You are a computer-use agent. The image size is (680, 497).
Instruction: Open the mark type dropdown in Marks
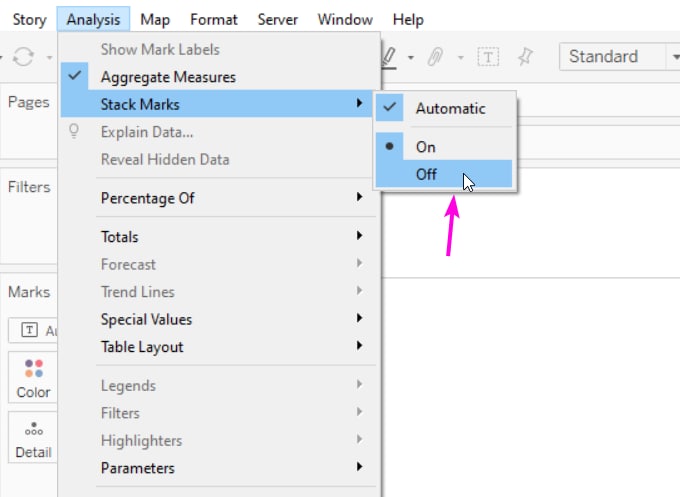coord(33,330)
